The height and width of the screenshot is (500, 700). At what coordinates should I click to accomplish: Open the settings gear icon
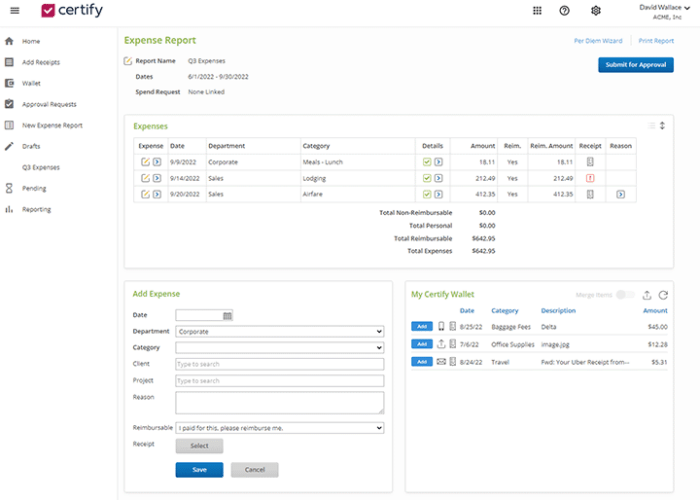click(x=596, y=11)
